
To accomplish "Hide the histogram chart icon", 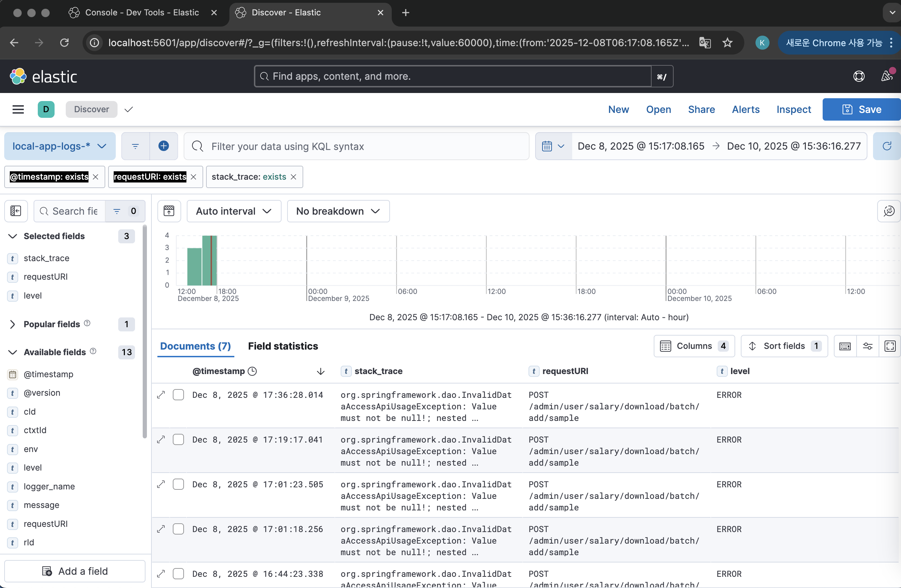I will pyautogui.click(x=169, y=211).
